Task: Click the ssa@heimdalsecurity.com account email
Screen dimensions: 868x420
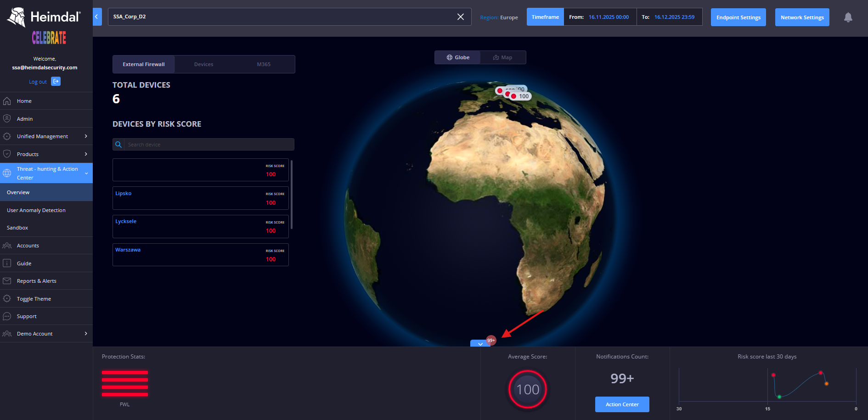Action: click(x=45, y=67)
